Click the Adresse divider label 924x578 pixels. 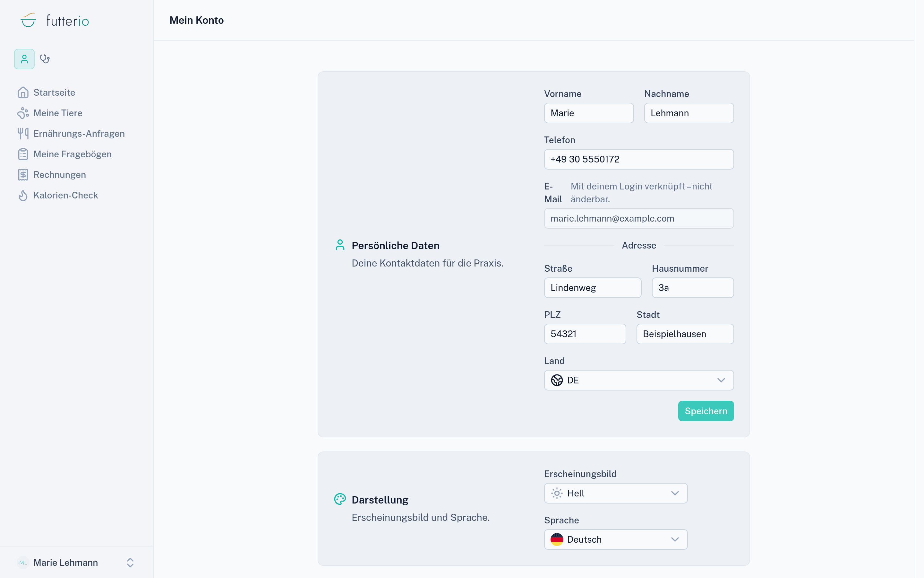[639, 245]
